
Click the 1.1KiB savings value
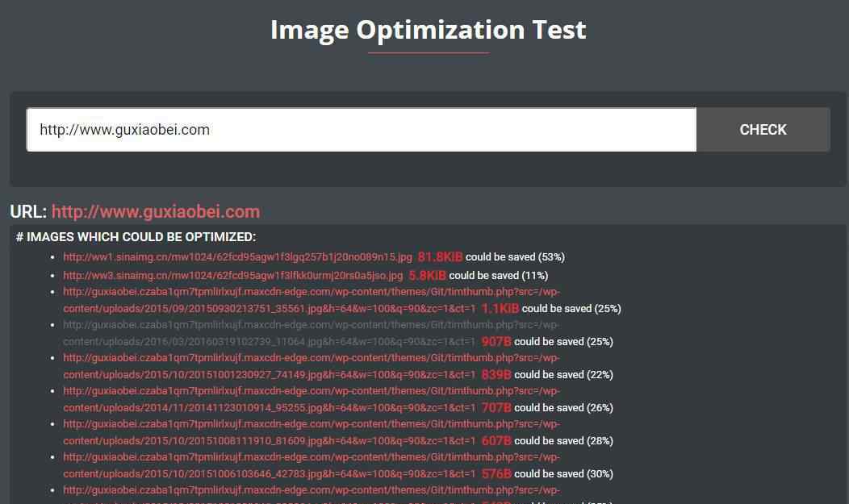[500, 309]
